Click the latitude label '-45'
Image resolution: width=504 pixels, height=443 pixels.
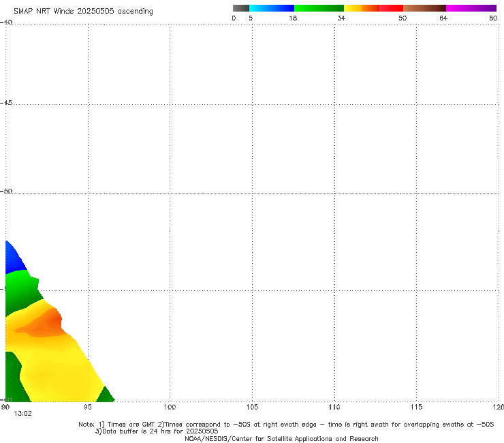coord(6,103)
